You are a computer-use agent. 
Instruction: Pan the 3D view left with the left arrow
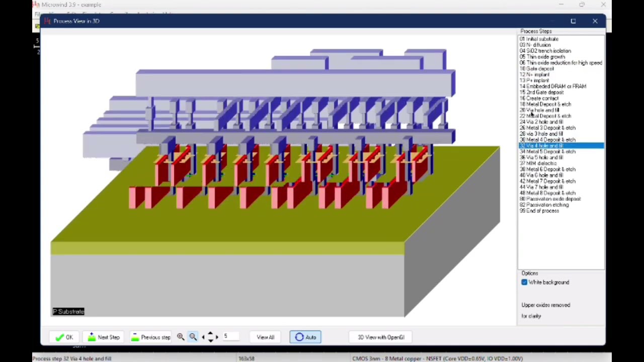point(204,337)
